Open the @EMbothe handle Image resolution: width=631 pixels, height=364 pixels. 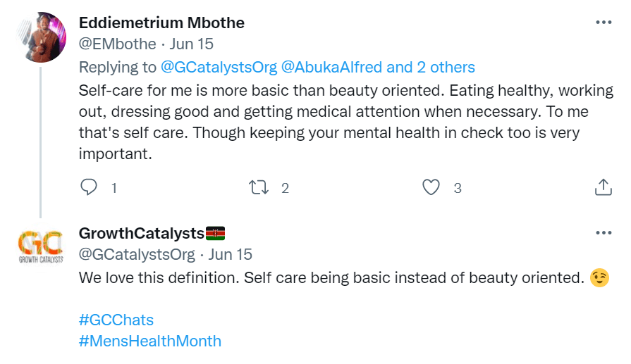click(x=117, y=44)
